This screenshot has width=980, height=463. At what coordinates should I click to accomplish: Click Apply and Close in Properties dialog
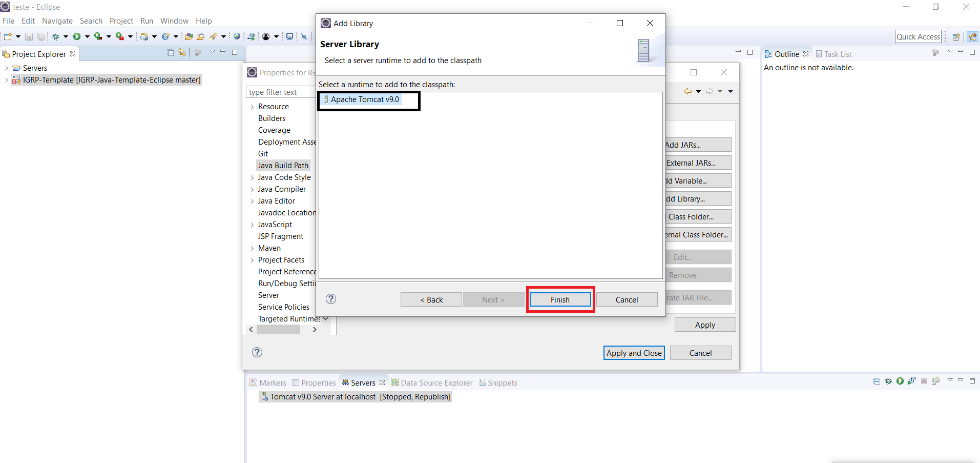[x=634, y=353]
